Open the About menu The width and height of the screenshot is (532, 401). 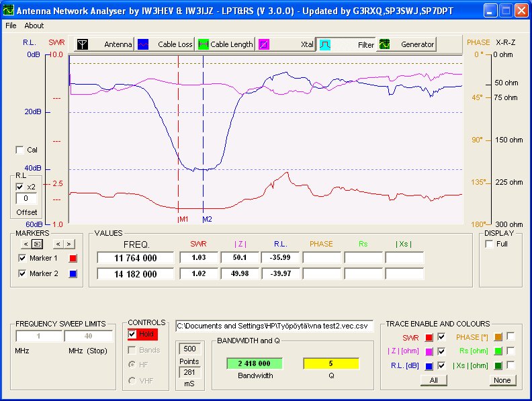34,26
